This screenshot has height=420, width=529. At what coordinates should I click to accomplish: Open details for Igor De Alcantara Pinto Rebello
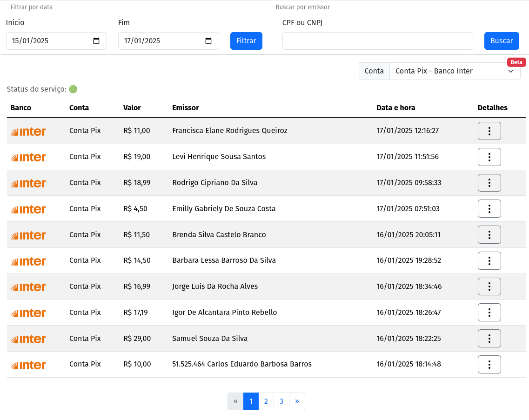pos(489,313)
